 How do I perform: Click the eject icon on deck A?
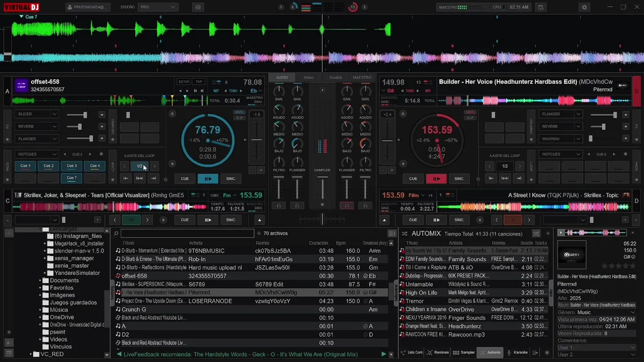pyautogui.click(x=172, y=114)
